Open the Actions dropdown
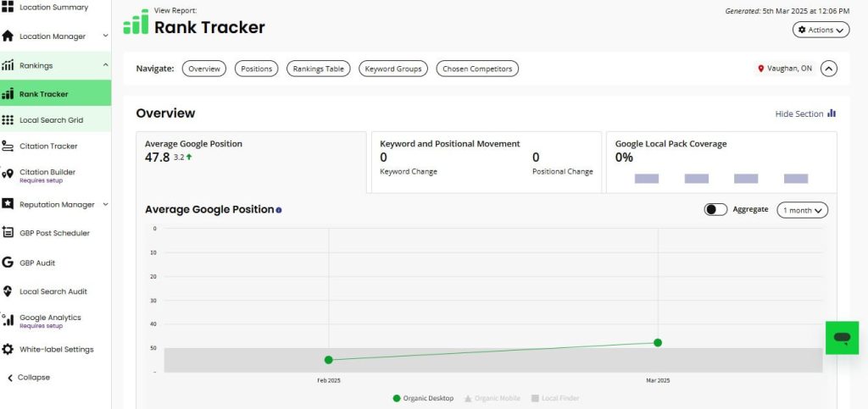The width and height of the screenshot is (868, 409). coord(821,30)
